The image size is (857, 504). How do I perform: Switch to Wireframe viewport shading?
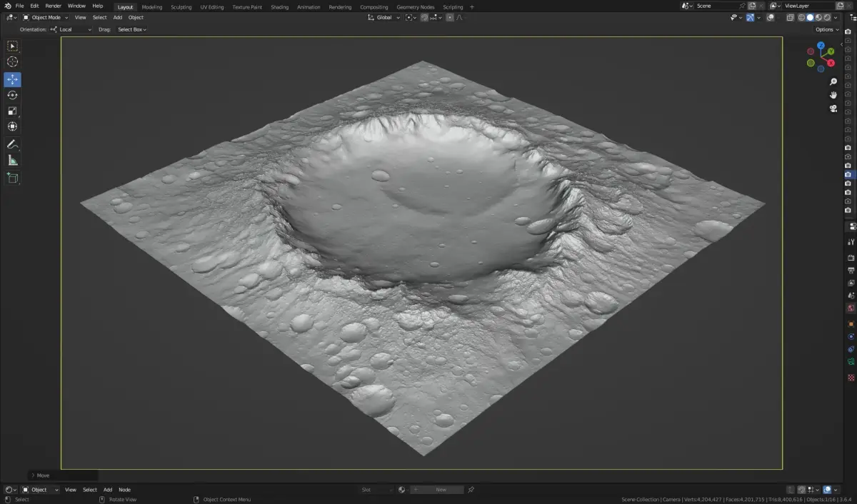coord(801,17)
